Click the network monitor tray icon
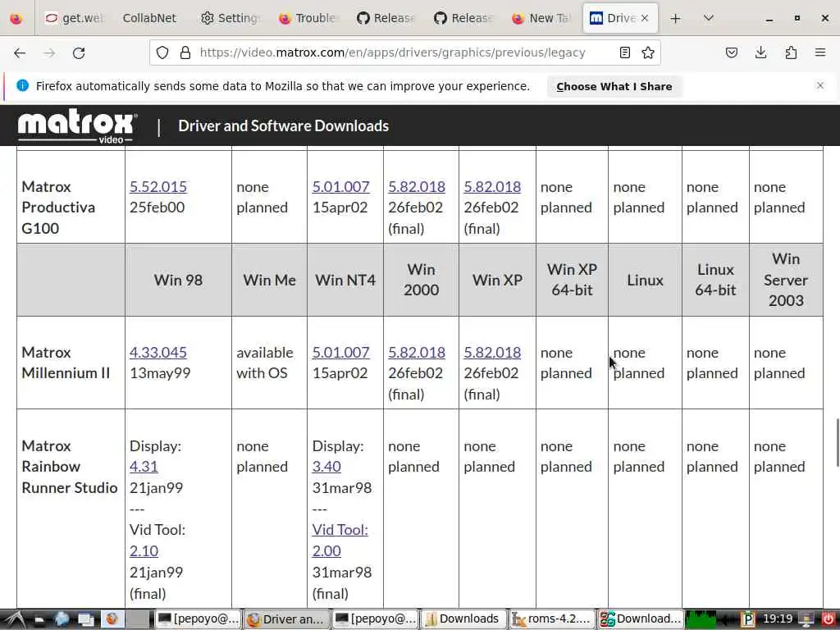 point(806,619)
